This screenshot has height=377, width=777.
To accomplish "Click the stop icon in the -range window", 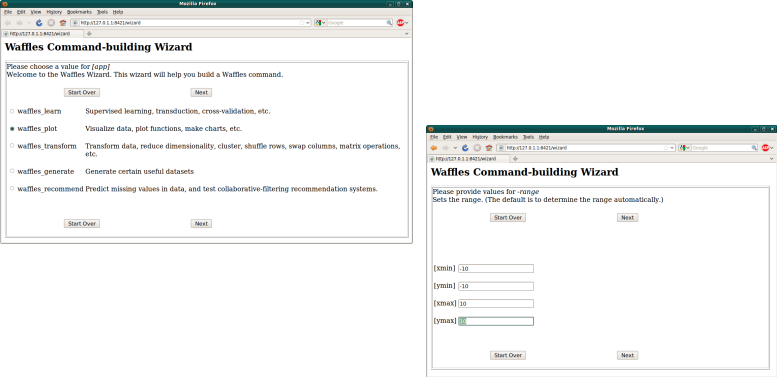I will (x=477, y=148).
